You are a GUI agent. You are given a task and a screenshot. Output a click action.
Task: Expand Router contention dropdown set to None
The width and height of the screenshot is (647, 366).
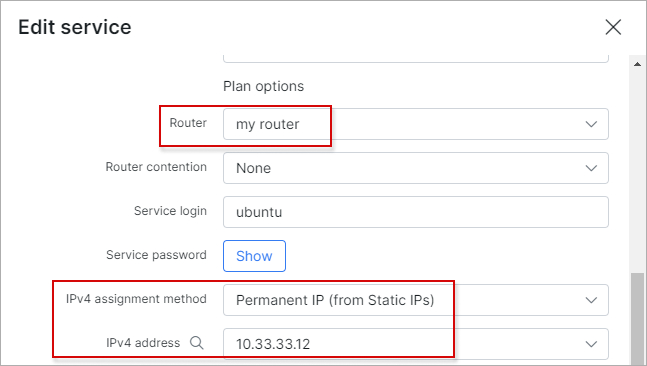(x=416, y=168)
